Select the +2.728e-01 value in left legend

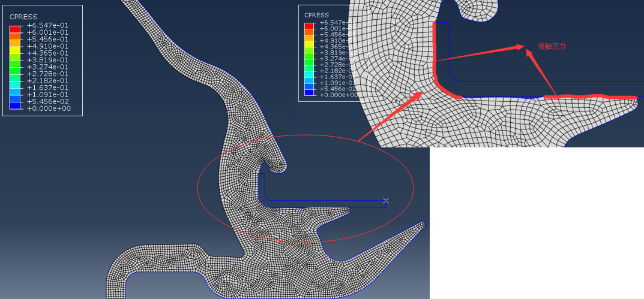pos(47,74)
